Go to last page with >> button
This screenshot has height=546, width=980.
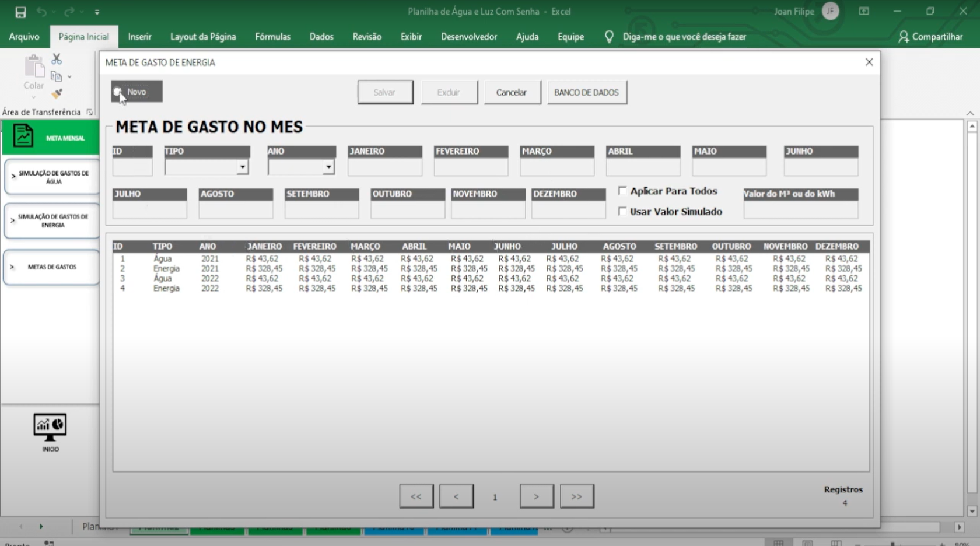(x=577, y=496)
